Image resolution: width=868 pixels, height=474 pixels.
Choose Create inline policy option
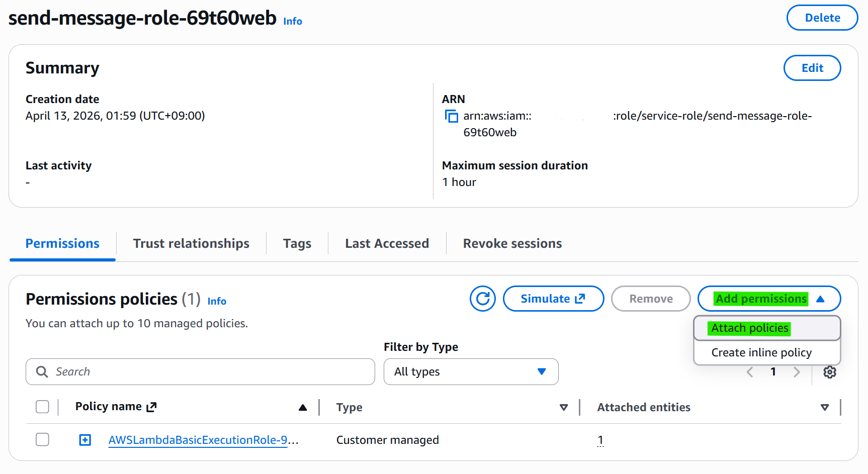coord(767,352)
